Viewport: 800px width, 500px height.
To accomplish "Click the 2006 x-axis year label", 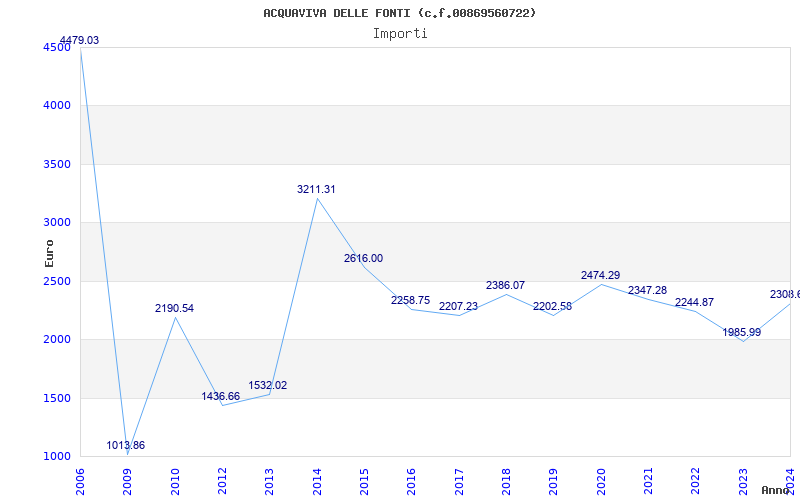I will (80, 482).
